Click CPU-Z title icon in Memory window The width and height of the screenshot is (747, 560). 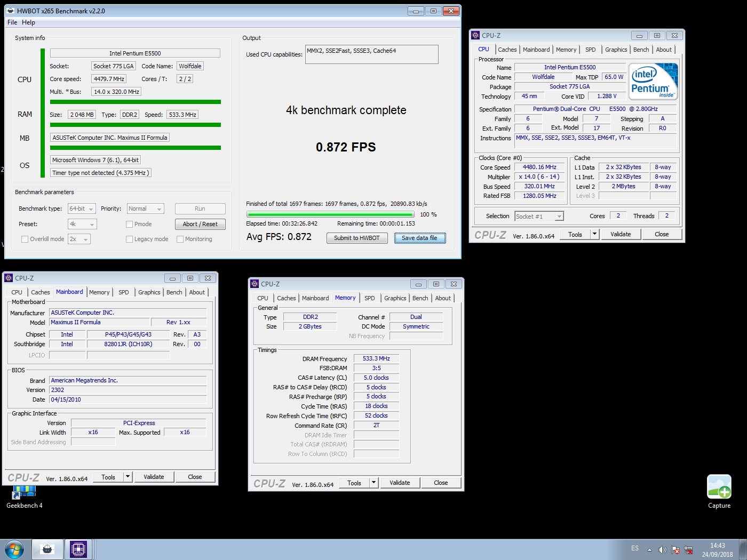tap(255, 284)
